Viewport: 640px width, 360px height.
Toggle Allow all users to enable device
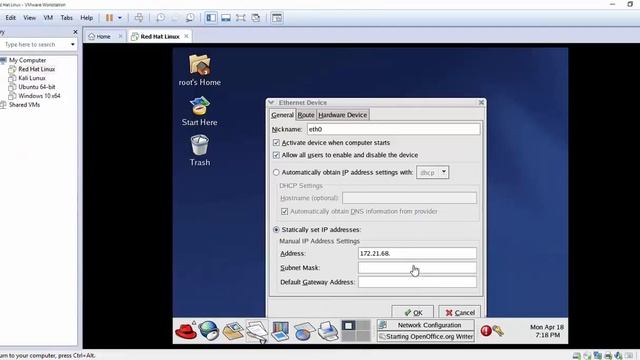coord(276,155)
